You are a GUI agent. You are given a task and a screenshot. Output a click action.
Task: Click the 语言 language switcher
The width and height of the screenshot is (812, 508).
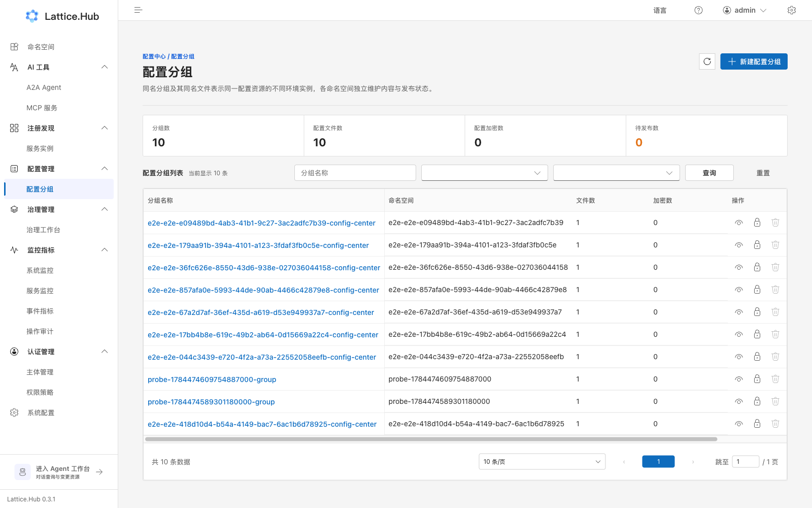(x=660, y=10)
